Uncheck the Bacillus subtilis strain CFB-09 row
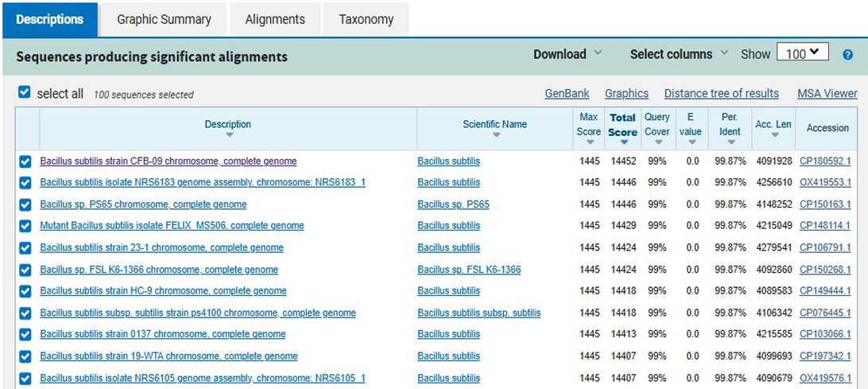 25,161
